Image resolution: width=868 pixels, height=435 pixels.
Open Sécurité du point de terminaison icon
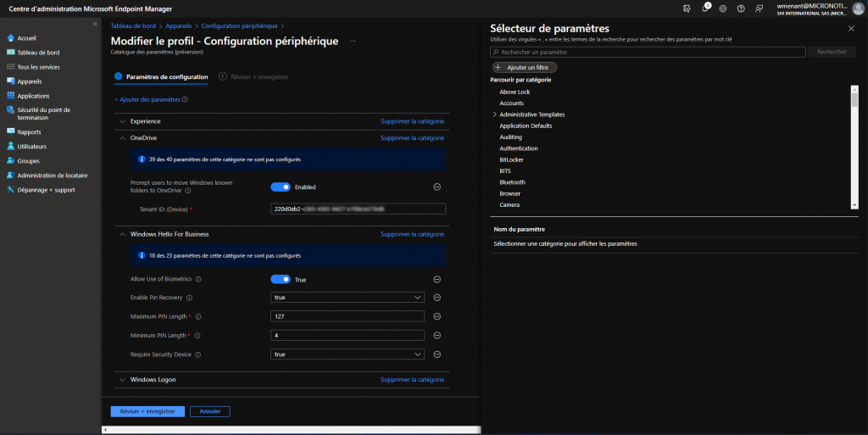pyautogui.click(x=10, y=110)
